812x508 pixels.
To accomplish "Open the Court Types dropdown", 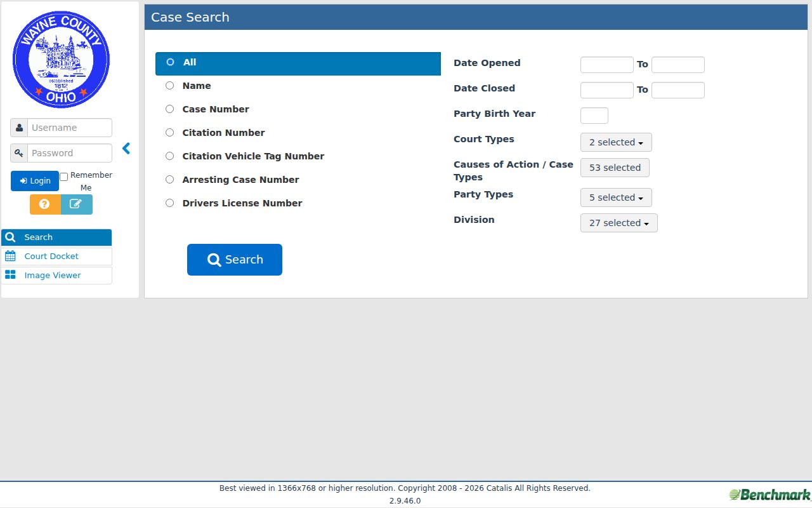I will (616, 142).
